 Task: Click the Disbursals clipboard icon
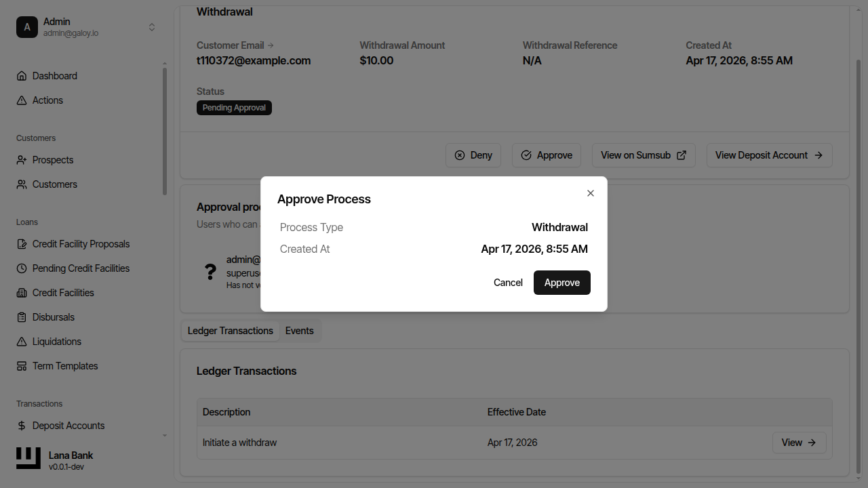[22, 317]
